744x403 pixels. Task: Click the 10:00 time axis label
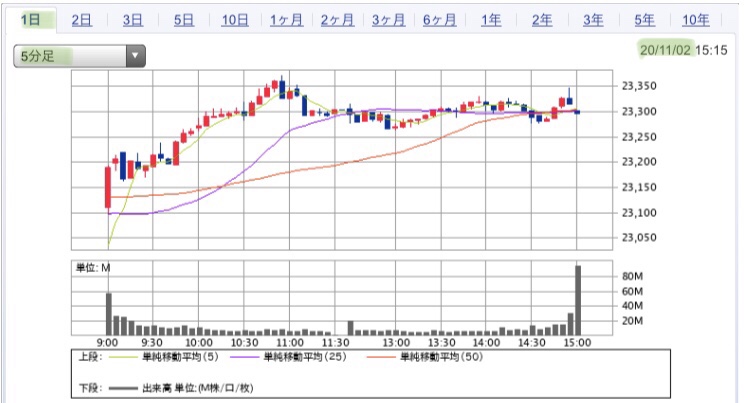(x=198, y=343)
